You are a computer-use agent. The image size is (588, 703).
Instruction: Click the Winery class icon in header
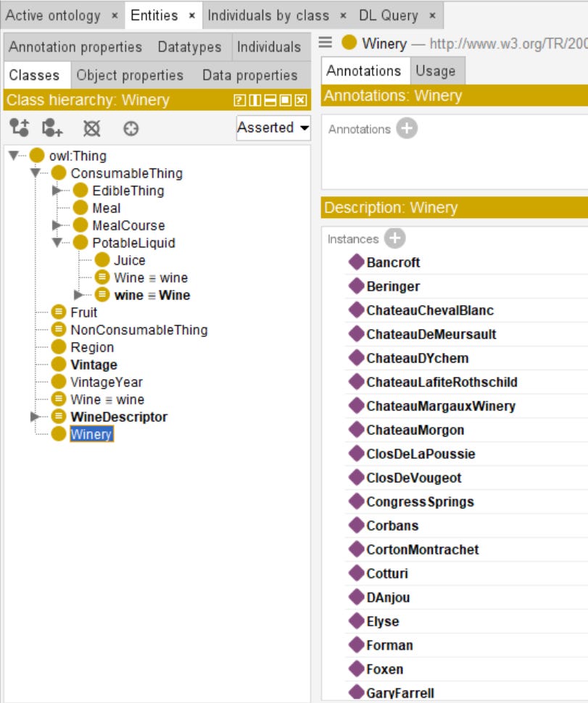click(349, 43)
